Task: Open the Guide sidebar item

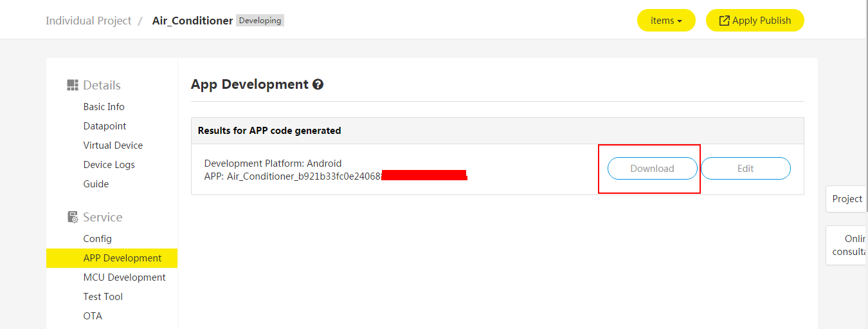Action: coord(96,184)
